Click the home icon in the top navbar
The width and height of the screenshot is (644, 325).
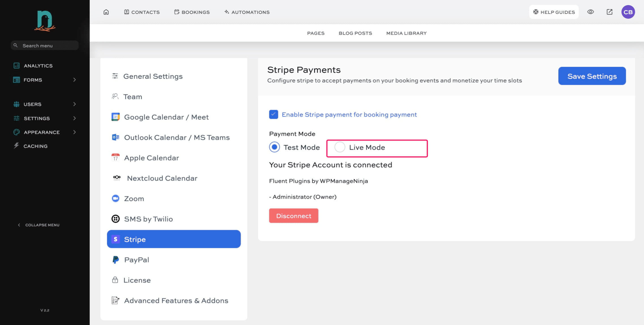[x=106, y=12]
